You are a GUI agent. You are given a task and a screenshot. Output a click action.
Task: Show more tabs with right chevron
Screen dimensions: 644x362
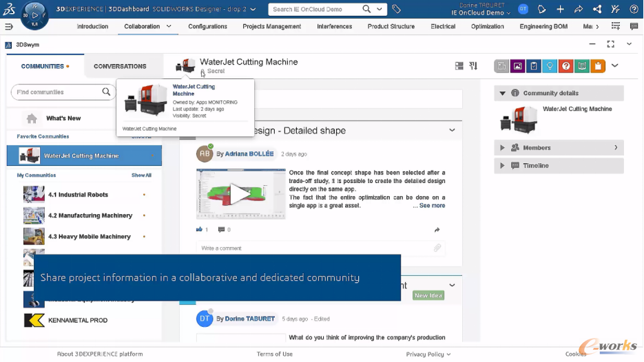tap(597, 27)
